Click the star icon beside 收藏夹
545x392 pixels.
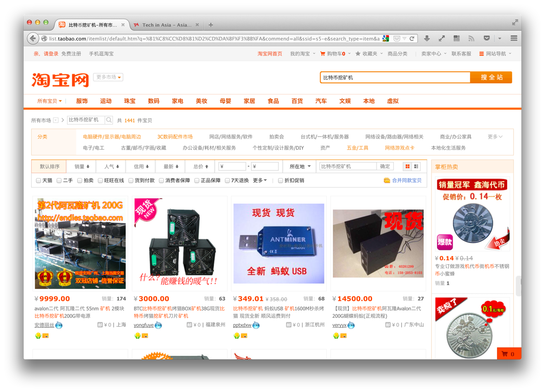pyautogui.click(x=358, y=54)
